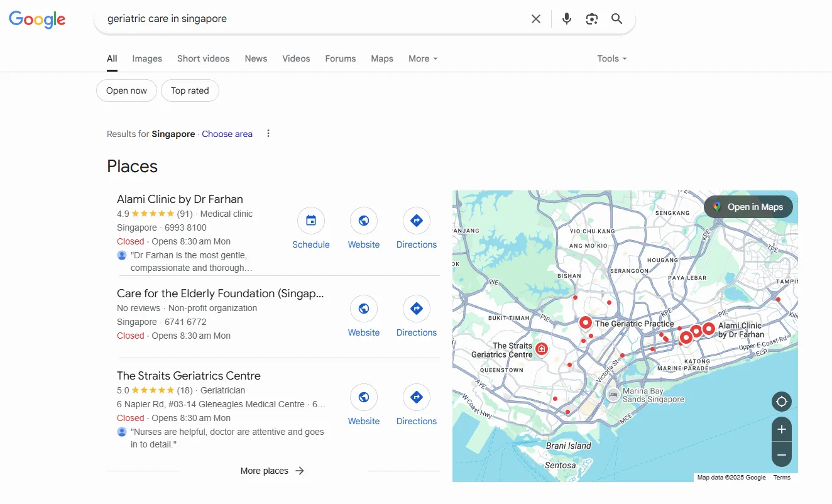Toggle the Top rated filter chip
Screen dimensions: 832x504
(x=190, y=90)
